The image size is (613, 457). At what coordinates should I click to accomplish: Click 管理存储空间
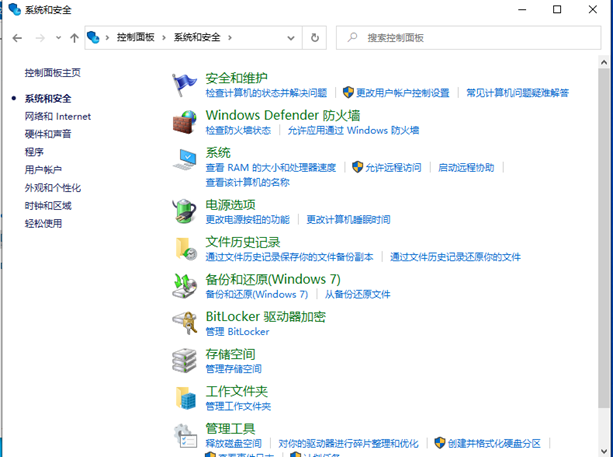pos(233,369)
